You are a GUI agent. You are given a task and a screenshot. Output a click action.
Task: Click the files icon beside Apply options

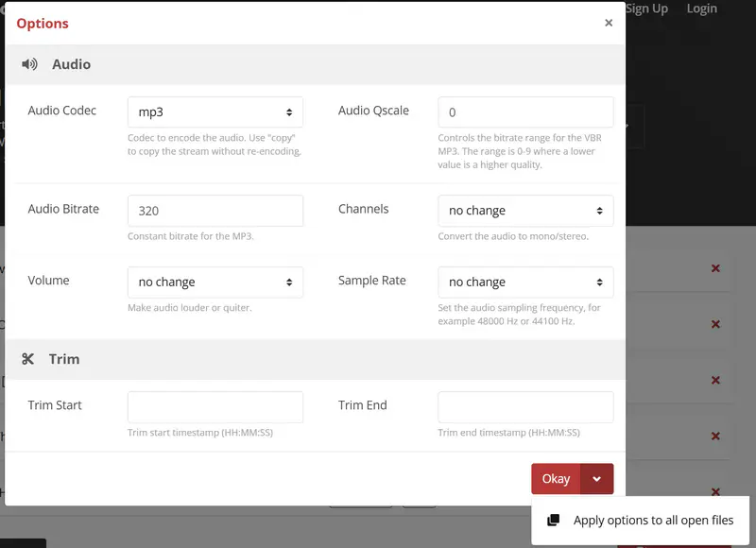[556, 520]
